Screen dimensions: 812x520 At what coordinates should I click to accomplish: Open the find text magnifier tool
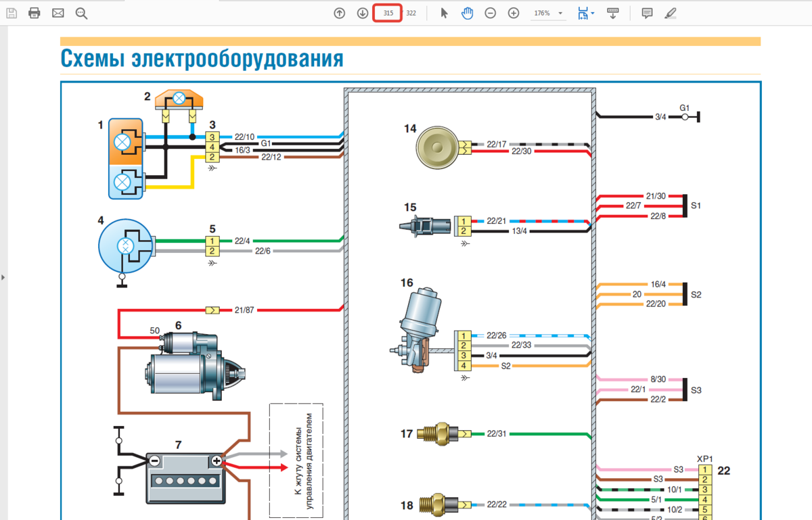[x=81, y=13]
